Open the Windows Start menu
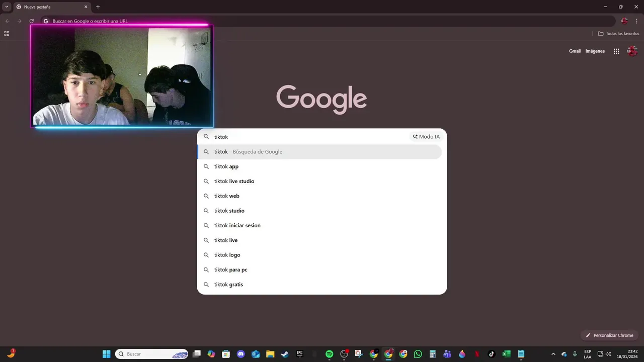This screenshot has width=644, height=362. (106, 354)
